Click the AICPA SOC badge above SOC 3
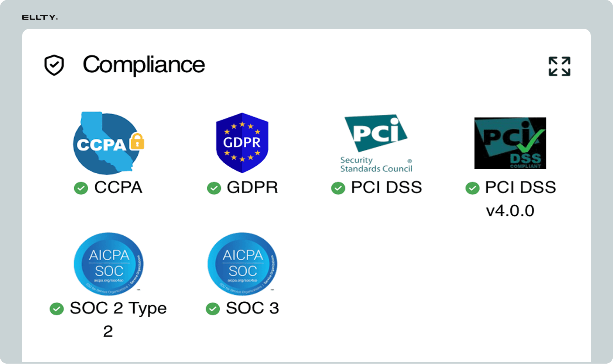Image resolution: width=613 pixels, height=364 pixels. tap(242, 264)
